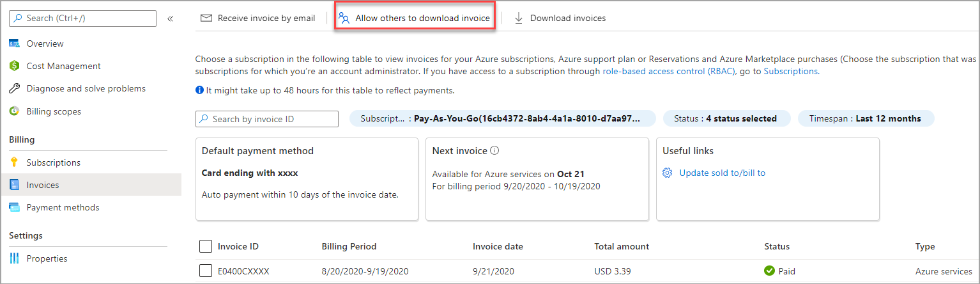Click the Overview icon in sidebar

(14, 43)
